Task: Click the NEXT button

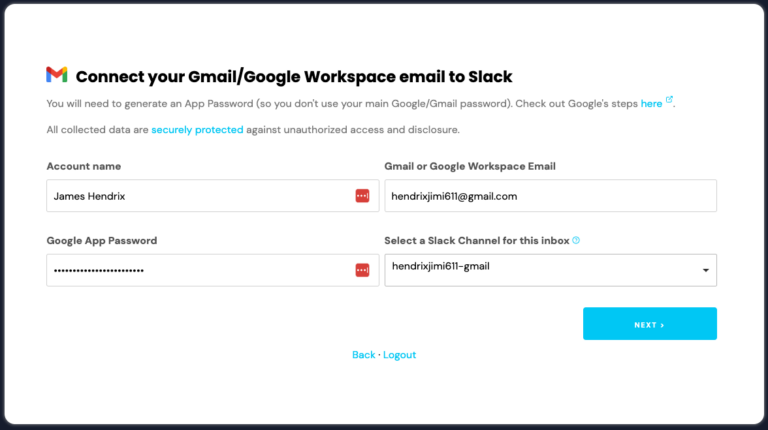Action: click(649, 324)
